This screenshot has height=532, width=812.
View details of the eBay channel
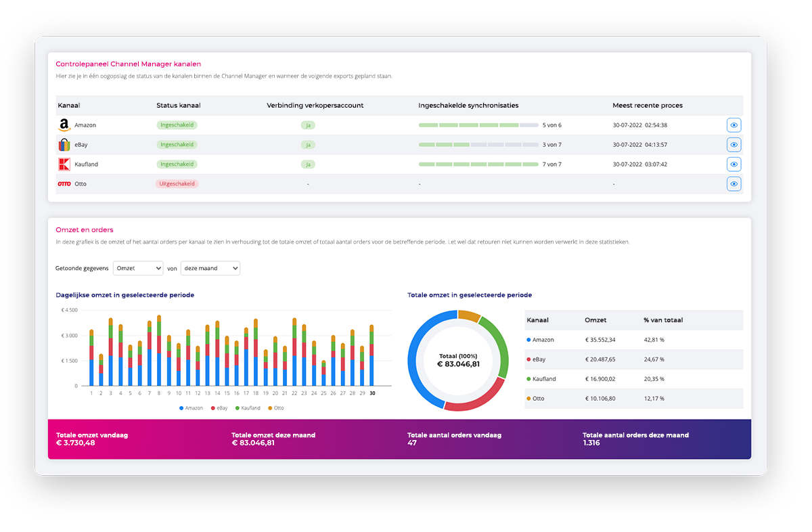coord(734,144)
